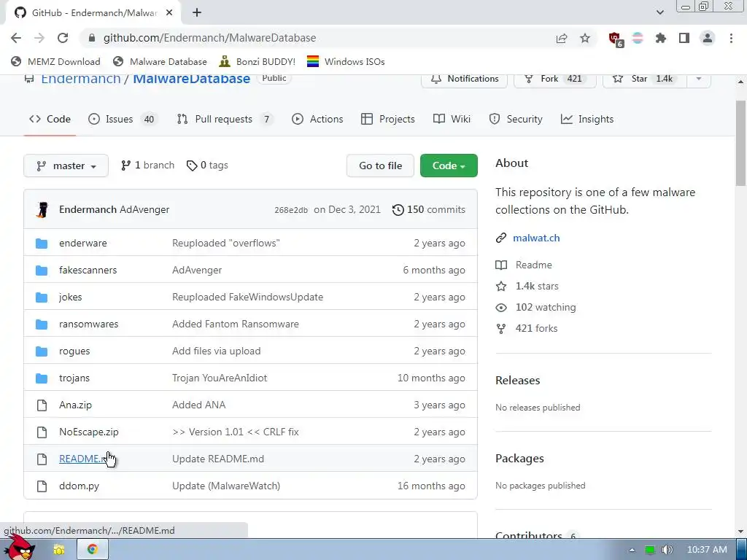Open the uBlock Origin extension icon
This screenshot has width=747, height=560.
click(615, 39)
